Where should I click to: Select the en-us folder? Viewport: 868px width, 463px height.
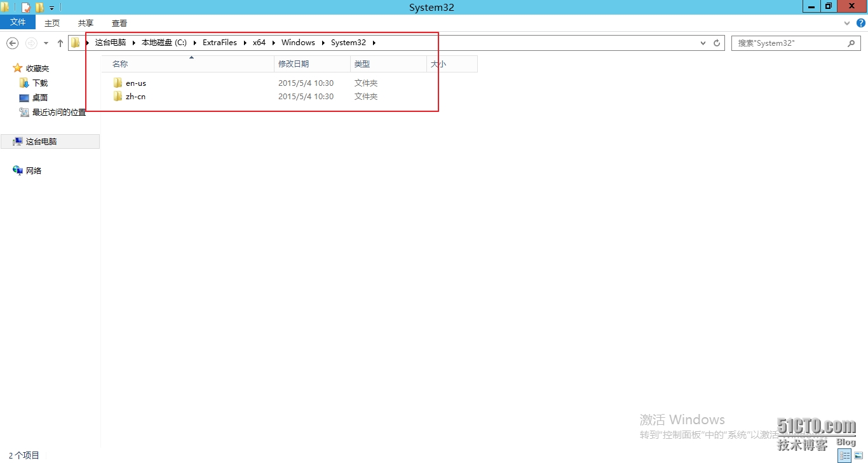(136, 83)
